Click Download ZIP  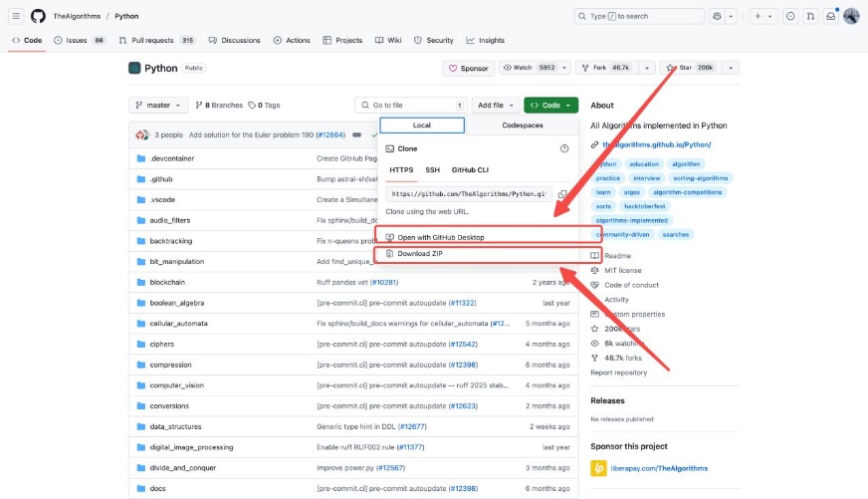coord(420,255)
